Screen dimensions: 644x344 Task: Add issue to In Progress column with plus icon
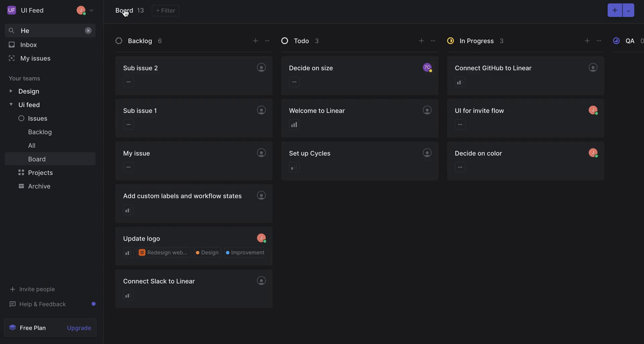(587, 41)
